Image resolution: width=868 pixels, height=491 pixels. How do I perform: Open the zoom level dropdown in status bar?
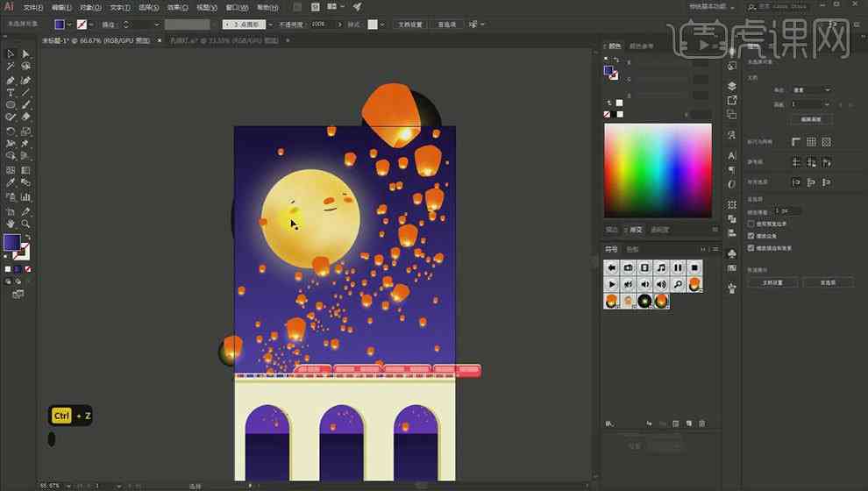point(68,486)
